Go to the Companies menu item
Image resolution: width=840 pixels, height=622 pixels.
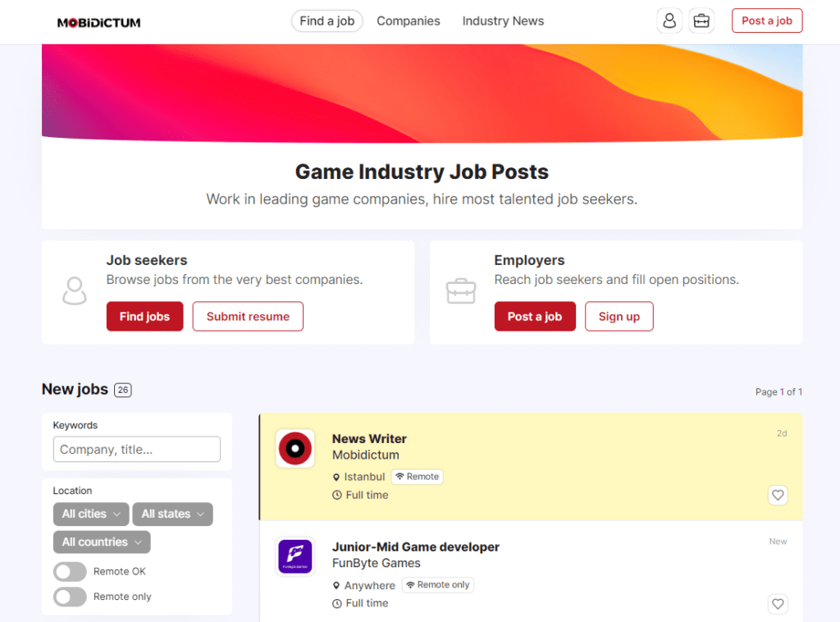(409, 21)
